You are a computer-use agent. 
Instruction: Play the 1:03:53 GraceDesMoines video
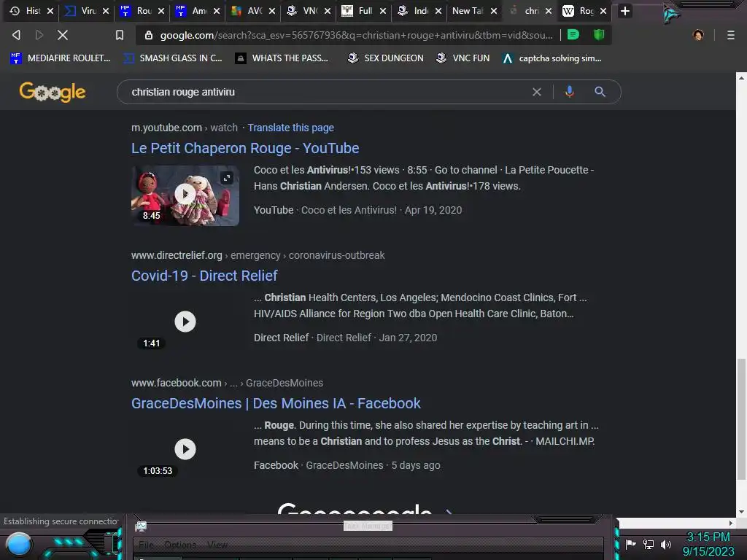[185, 449]
